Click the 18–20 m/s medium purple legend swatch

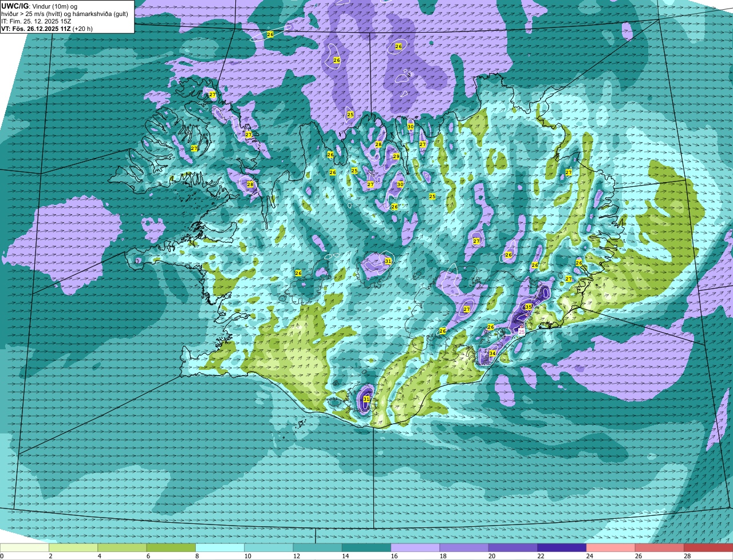click(x=464, y=548)
